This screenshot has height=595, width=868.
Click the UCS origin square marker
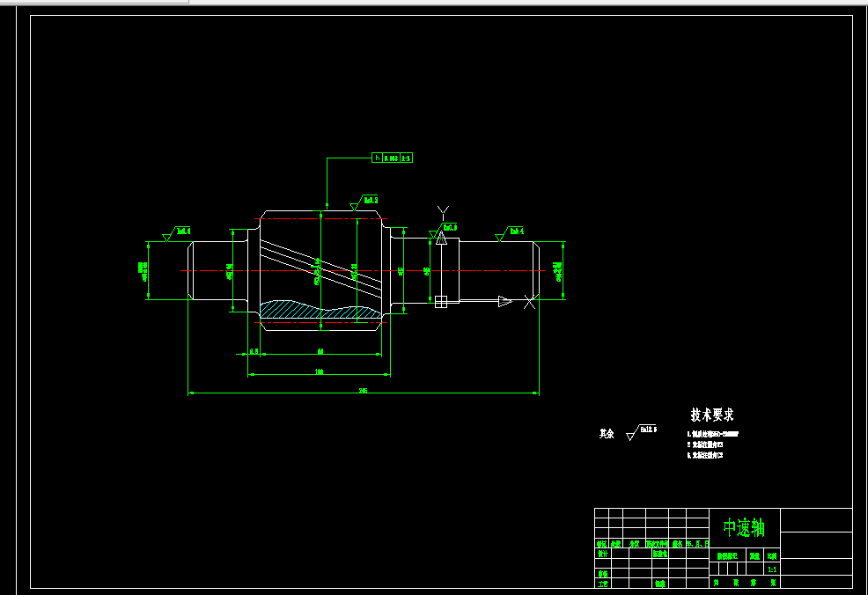click(x=441, y=302)
